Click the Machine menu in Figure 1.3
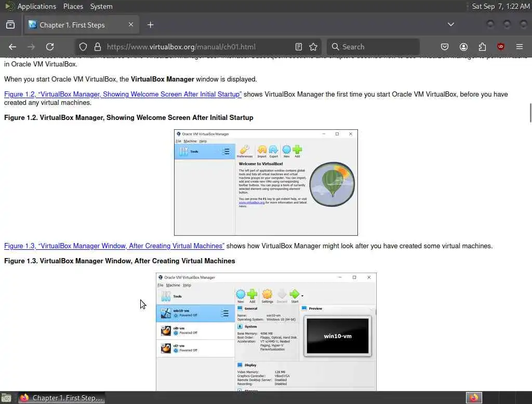 tap(173, 285)
